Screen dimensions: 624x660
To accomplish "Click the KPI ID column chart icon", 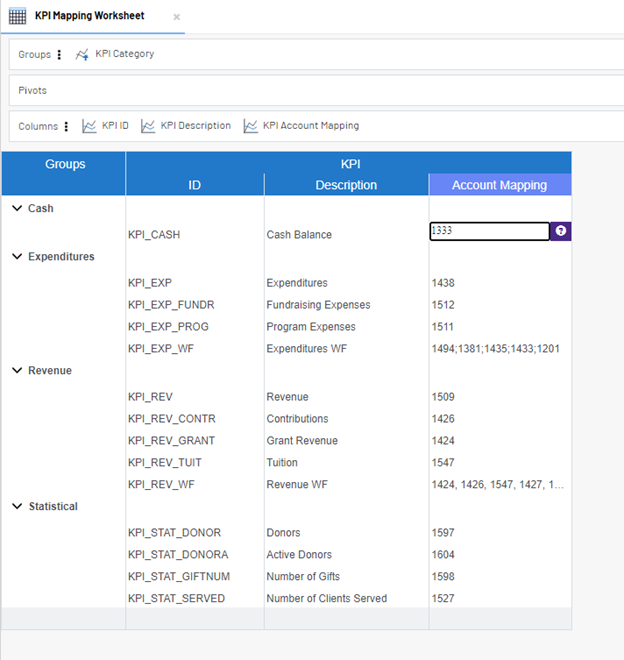I will tap(89, 126).
